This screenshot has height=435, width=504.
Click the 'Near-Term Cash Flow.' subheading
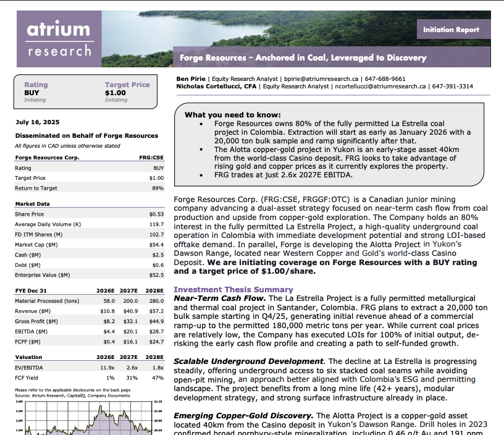click(220, 298)
